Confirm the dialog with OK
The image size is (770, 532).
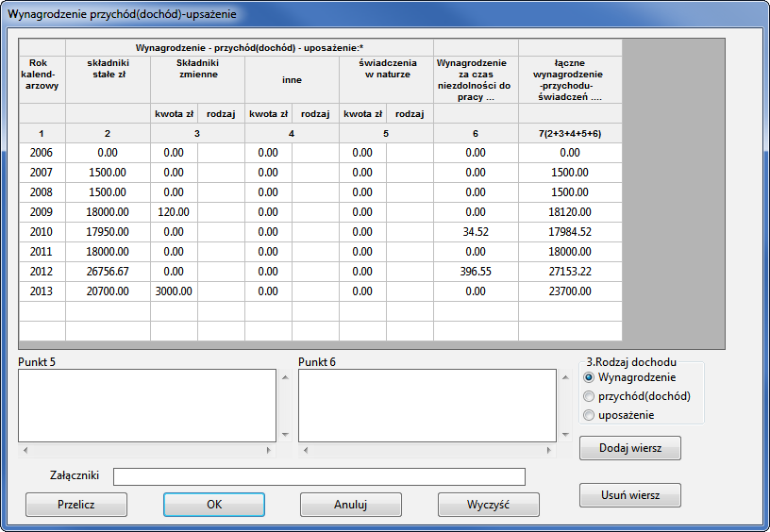(214, 505)
